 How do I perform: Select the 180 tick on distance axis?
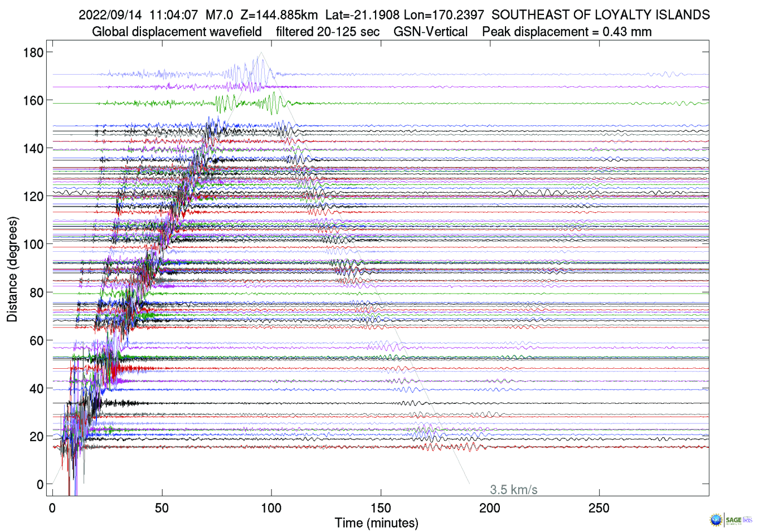point(33,53)
